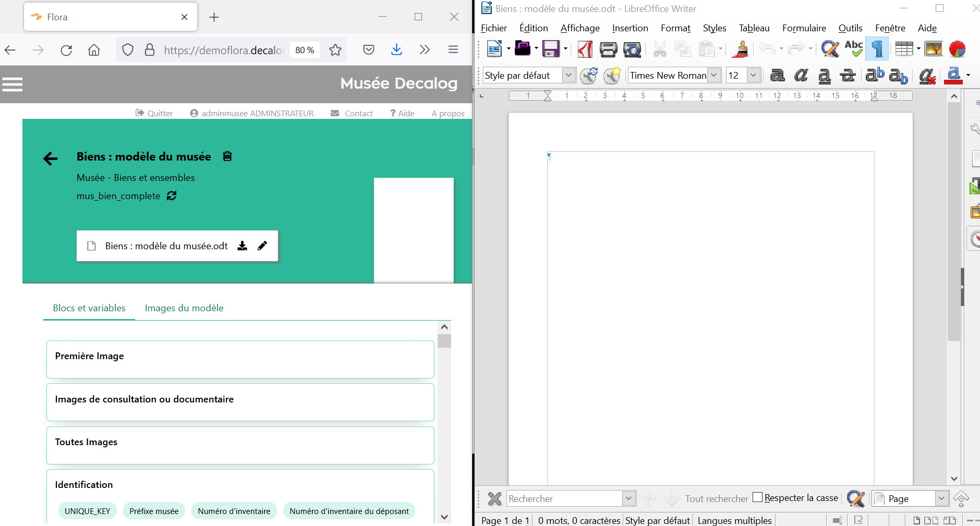Open the Times New Roman font dropdown
Image resolution: width=980 pixels, height=526 pixels.
click(x=714, y=76)
